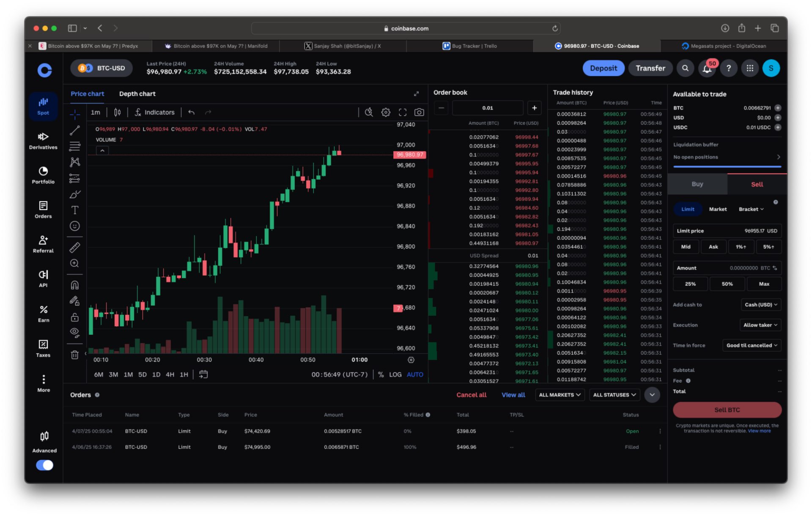Switch to the Depth chart tab

click(137, 94)
